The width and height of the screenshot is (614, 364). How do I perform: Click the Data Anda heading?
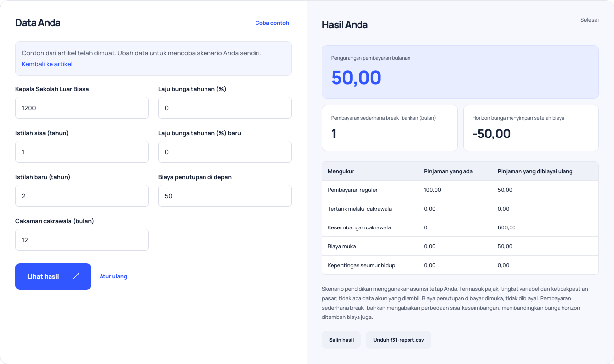(x=38, y=23)
